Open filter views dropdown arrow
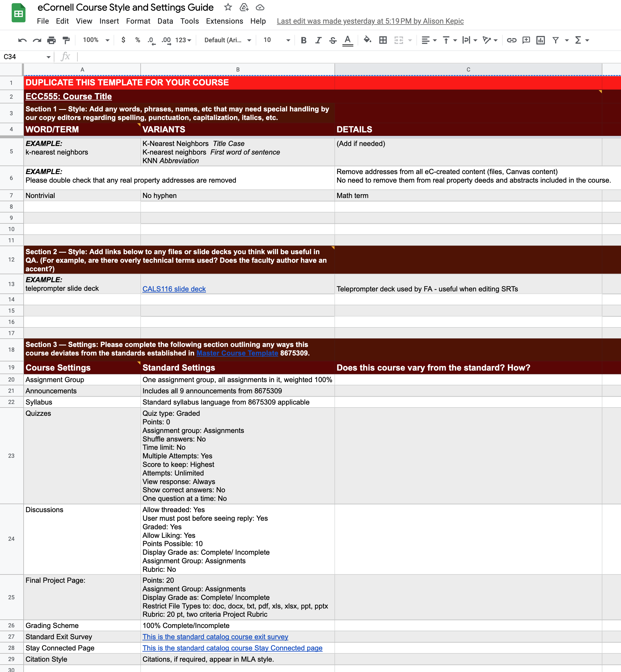 567,40
